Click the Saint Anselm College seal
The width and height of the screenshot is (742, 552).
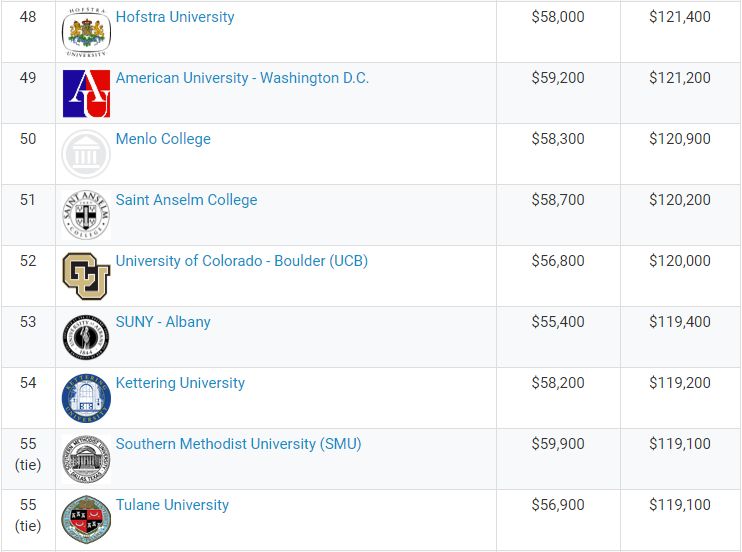86,215
